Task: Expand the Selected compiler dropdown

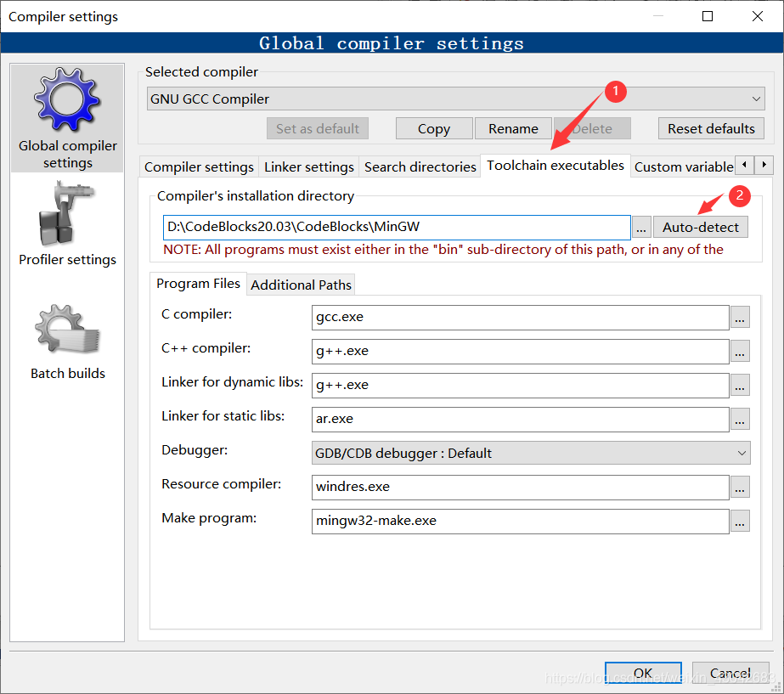Action: [756, 99]
